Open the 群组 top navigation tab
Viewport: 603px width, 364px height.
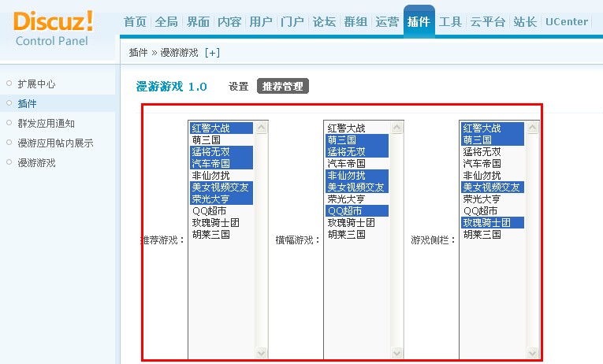(x=355, y=22)
